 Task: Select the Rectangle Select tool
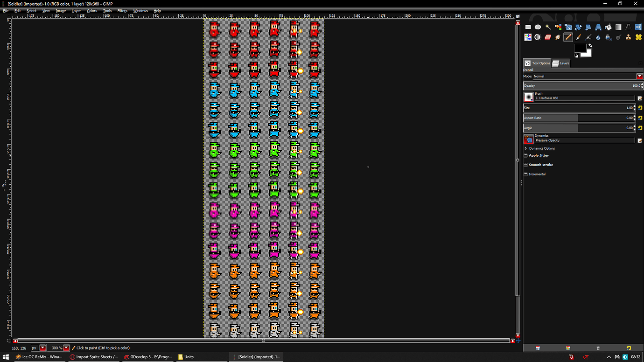[x=528, y=27]
